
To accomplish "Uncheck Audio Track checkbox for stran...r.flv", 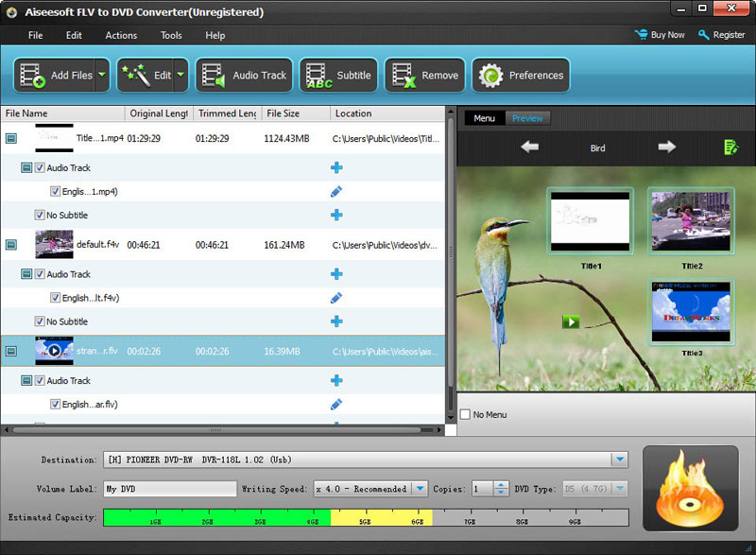I will (40, 380).
